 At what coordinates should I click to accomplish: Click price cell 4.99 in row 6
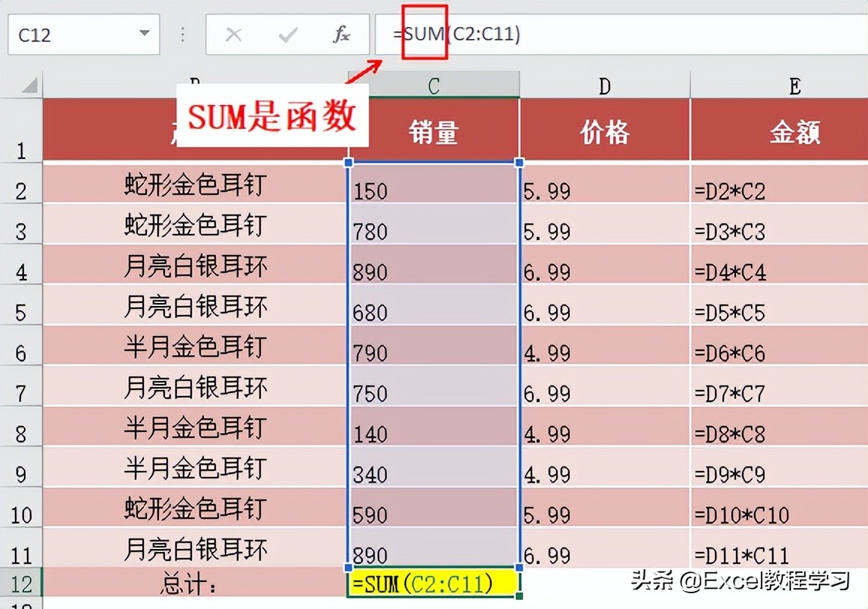tap(604, 345)
